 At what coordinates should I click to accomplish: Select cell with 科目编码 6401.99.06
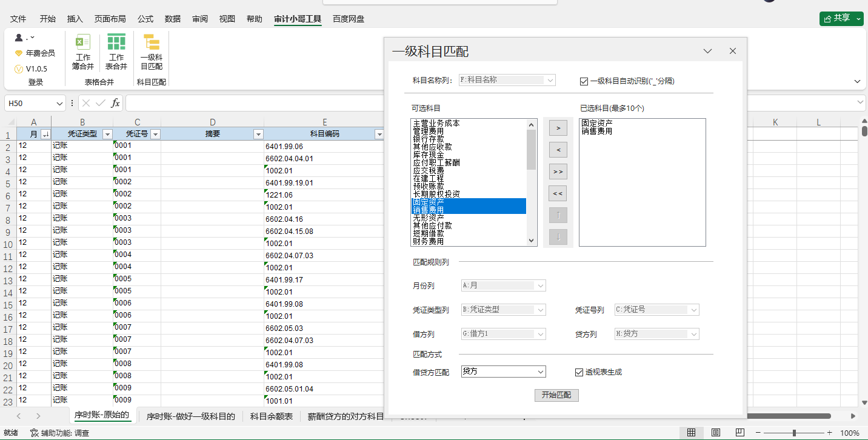[x=325, y=146]
